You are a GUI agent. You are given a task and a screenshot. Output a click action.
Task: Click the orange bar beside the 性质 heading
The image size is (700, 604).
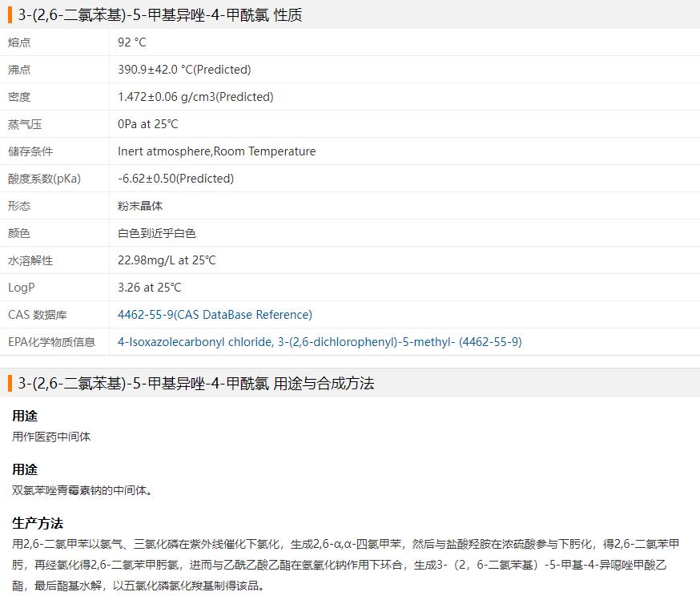click(x=10, y=15)
